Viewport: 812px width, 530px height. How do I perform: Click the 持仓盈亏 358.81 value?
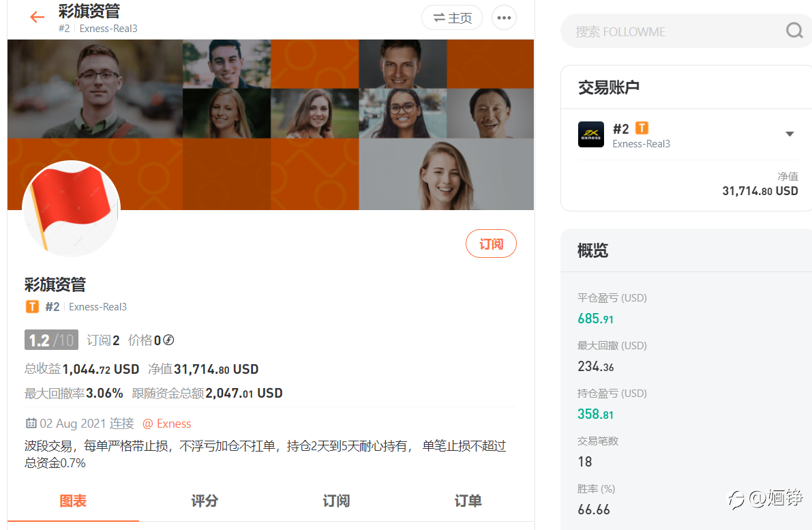pyautogui.click(x=596, y=414)
